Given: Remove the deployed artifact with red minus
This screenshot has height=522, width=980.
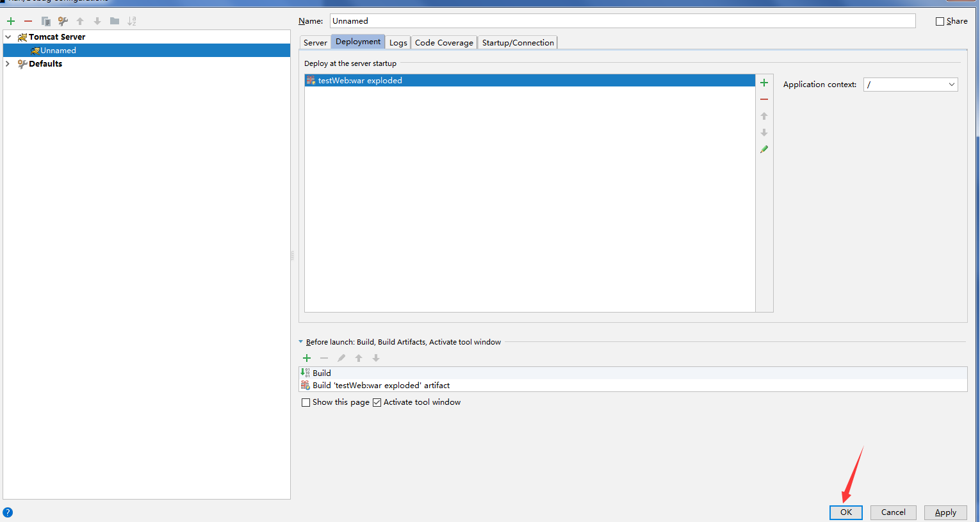Looking at the screenshot, I should pyautogui.click(x=764, y=99).
